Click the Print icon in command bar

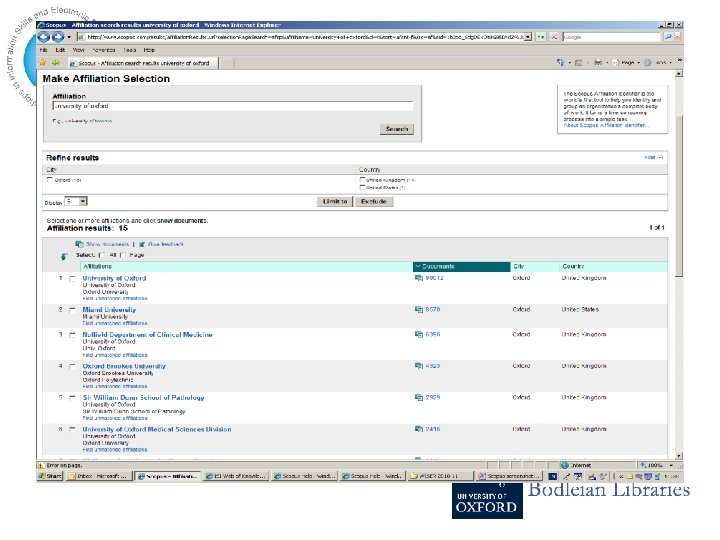click(598, 62)
